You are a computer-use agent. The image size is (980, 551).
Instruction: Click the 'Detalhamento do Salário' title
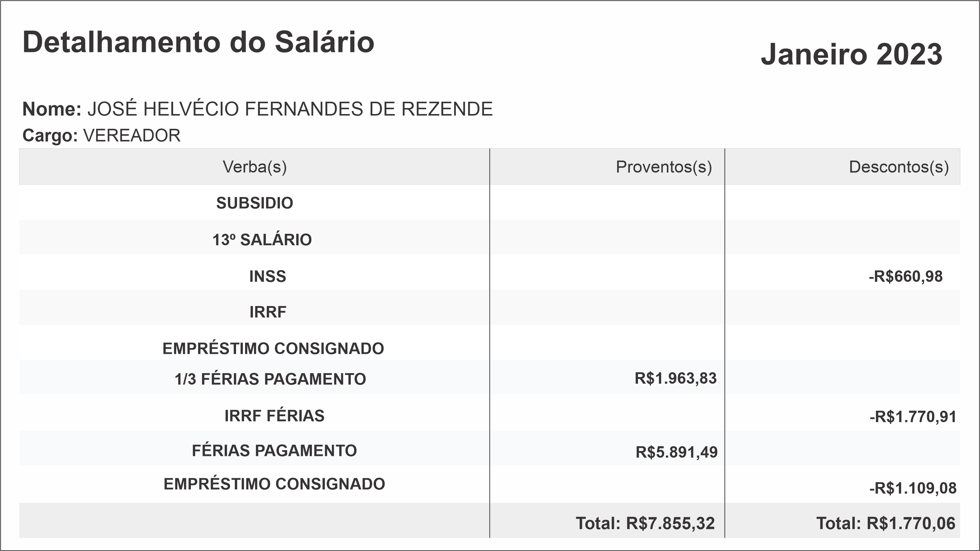[198, 42]
